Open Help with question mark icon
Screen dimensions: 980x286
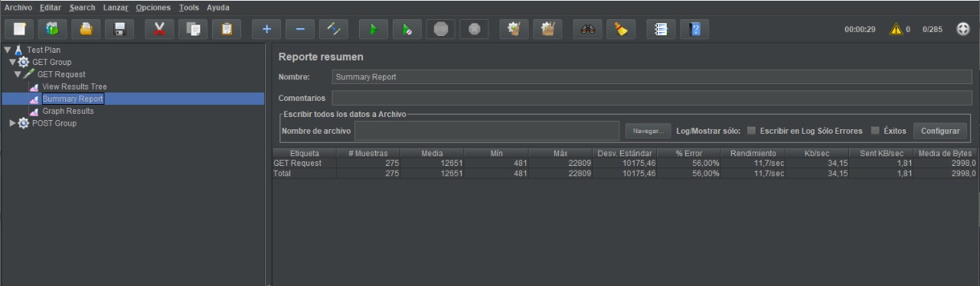(694, 29)
